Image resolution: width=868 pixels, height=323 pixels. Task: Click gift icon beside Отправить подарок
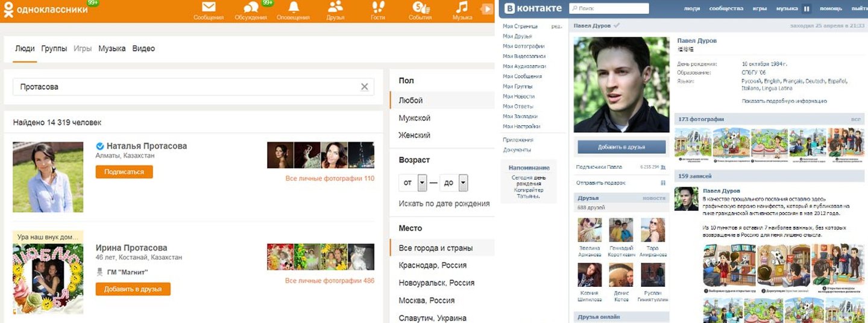663,183
